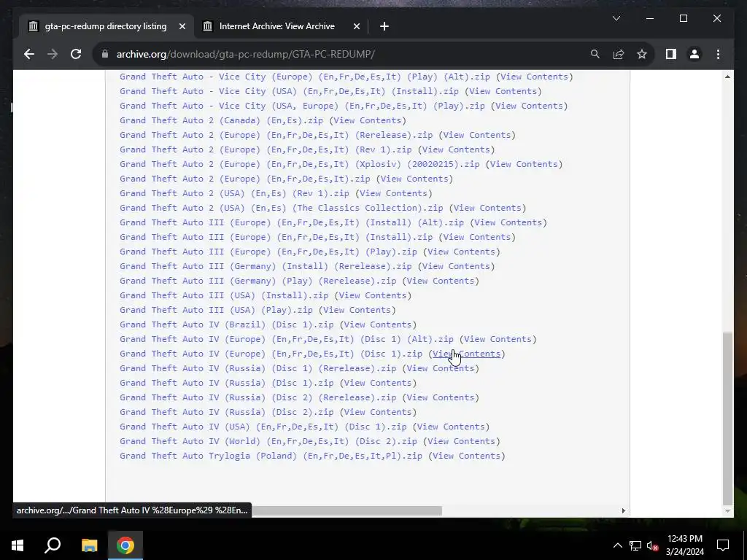Image resolution: width=747 pixels, height=560 pixels.
Task: View Contents of GTA IV (Europe) (Disc 1) (Alt)
Action: [x=498, y=339]
